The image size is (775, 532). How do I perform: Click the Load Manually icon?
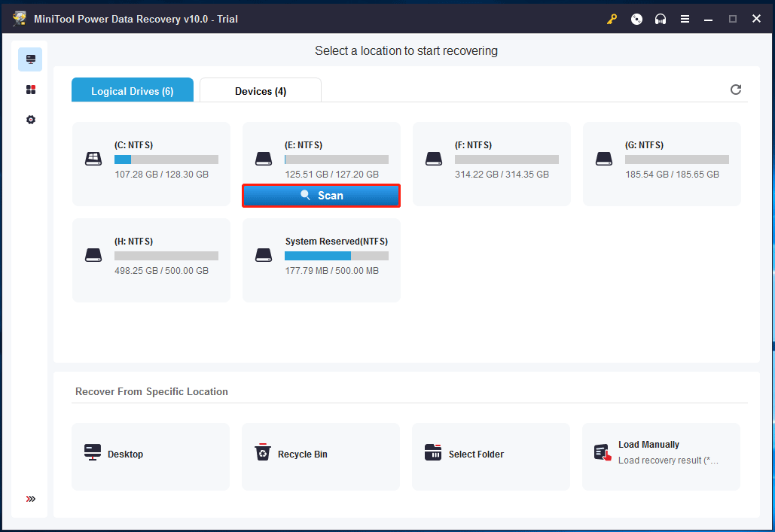pyautogui.click(x=603, y=452)
